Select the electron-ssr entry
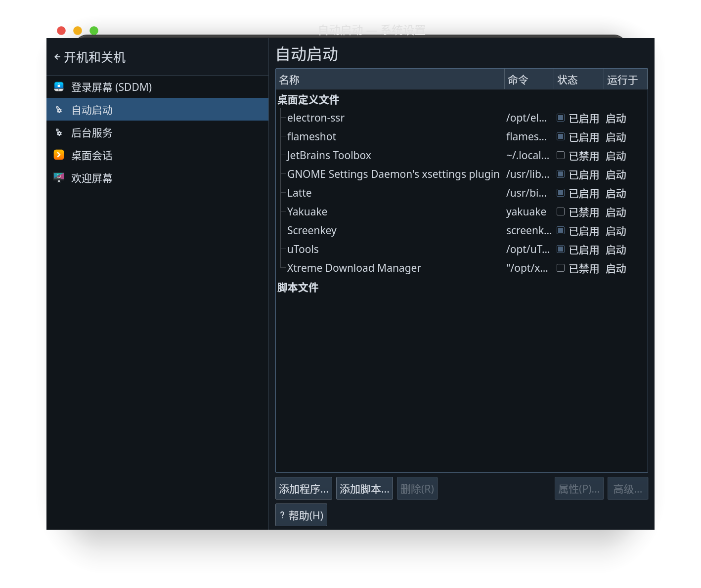Screen dimensions: 701x588 (316, 118)
